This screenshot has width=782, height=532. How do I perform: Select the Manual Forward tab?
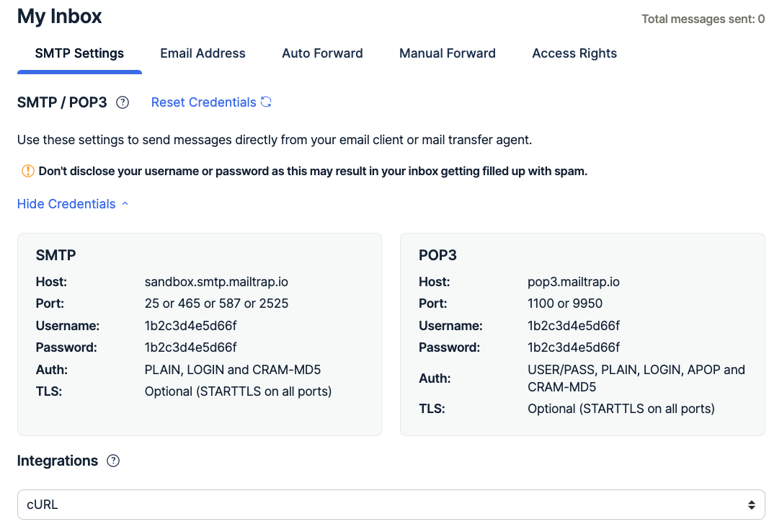coord(447,53)
